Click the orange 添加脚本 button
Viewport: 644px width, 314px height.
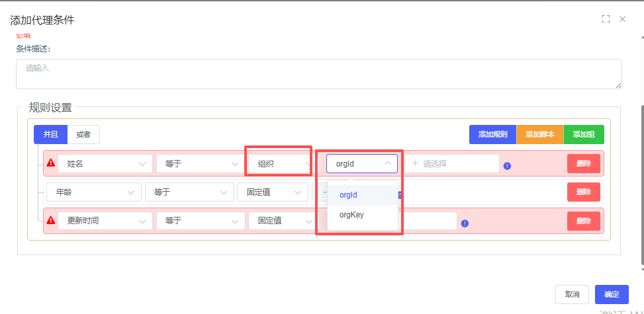point(539,135)
